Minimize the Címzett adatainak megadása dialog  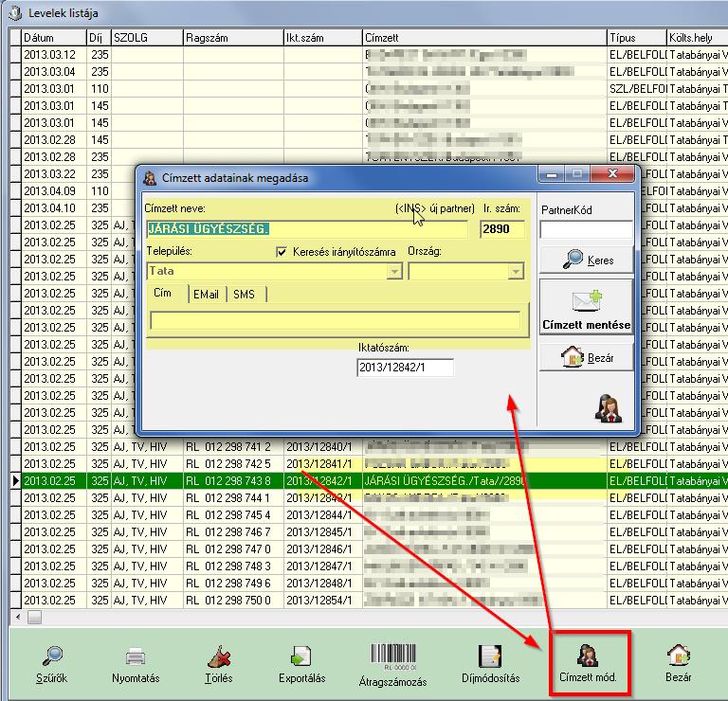point(552,174)
